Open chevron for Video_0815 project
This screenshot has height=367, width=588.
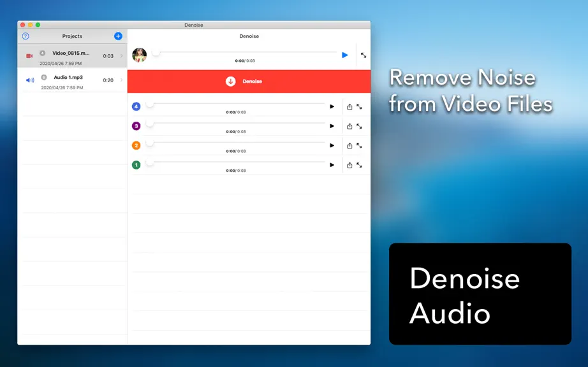point(121,56)
